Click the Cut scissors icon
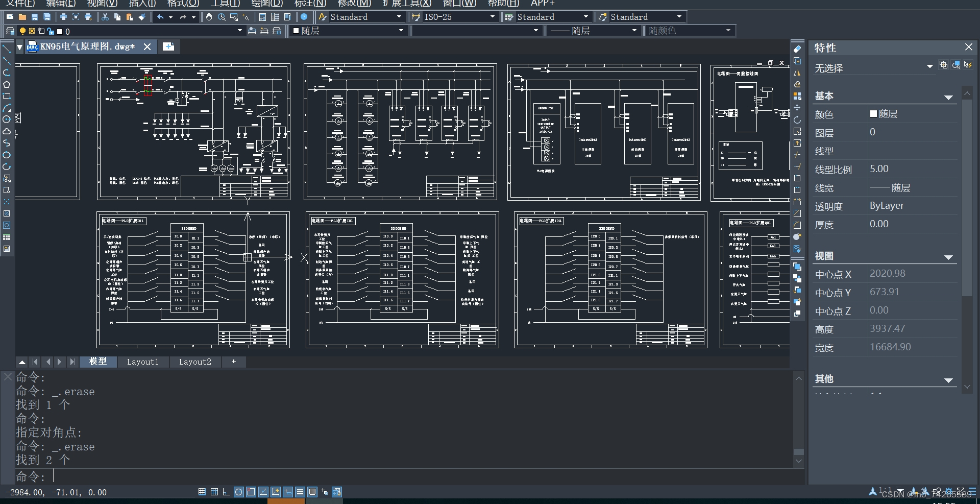980x504 pixels. 105,17
